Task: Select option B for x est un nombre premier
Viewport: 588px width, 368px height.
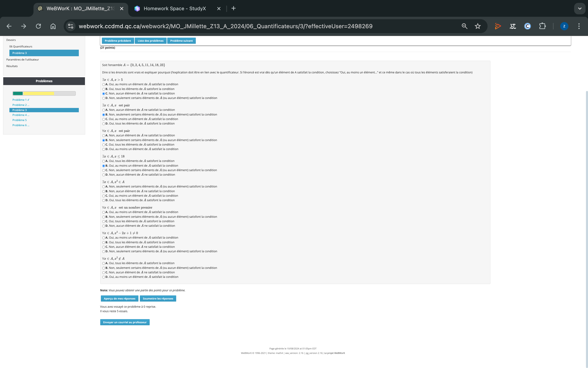Action: [x=104, y=217]
